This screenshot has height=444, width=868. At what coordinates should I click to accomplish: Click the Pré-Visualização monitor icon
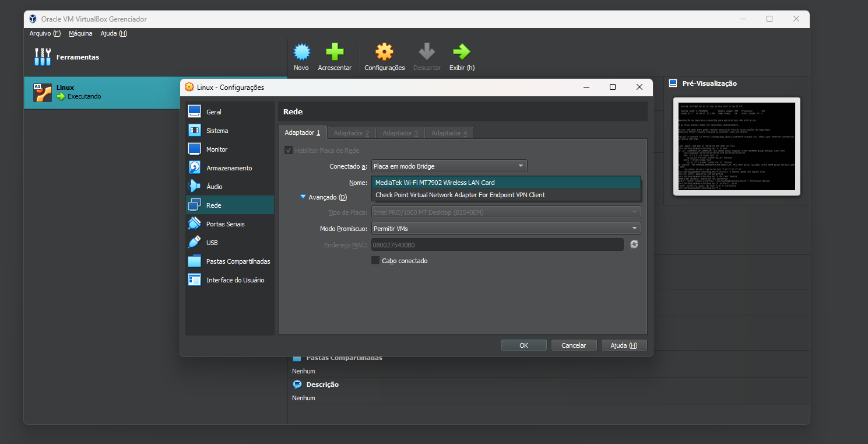click(x=673, y=83)
